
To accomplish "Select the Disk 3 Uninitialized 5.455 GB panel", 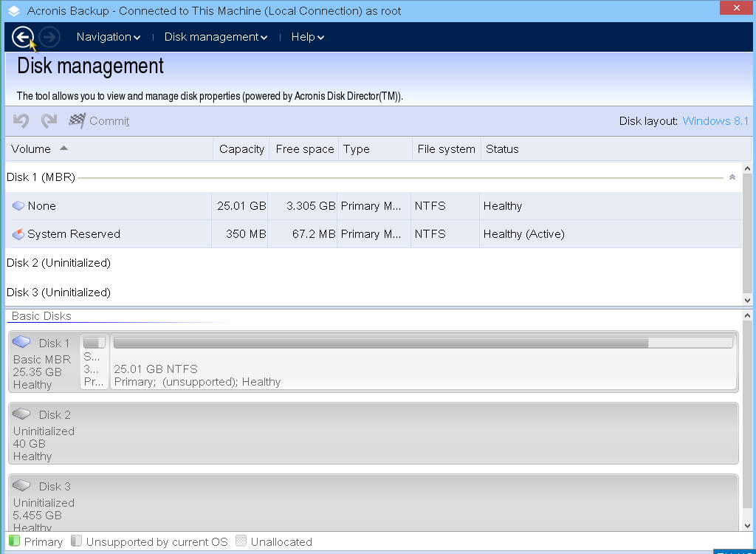I will (x=374, y=502).
